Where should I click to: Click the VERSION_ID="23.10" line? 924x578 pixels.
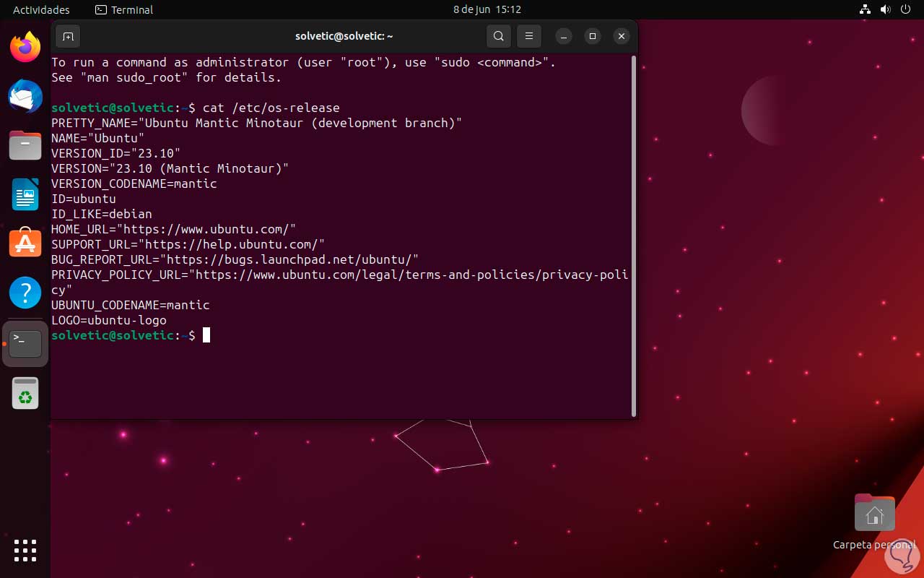pyautogui.click(x=116, y=153)
